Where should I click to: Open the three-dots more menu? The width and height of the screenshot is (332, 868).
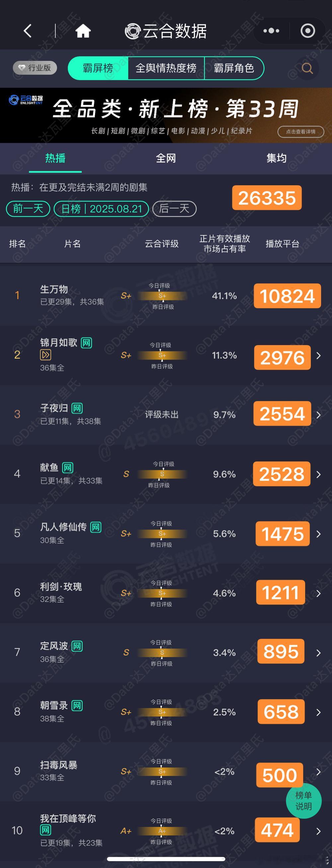pos(271,31)
